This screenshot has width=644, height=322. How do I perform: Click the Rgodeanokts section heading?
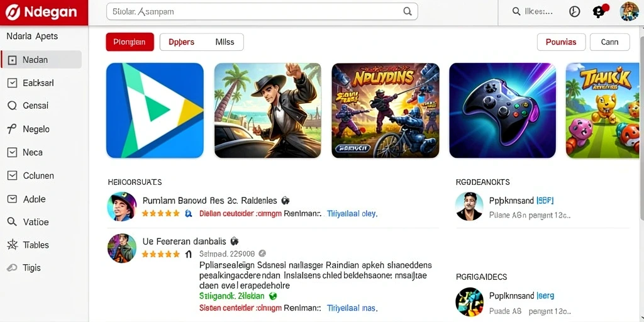[x=482, y=182]
